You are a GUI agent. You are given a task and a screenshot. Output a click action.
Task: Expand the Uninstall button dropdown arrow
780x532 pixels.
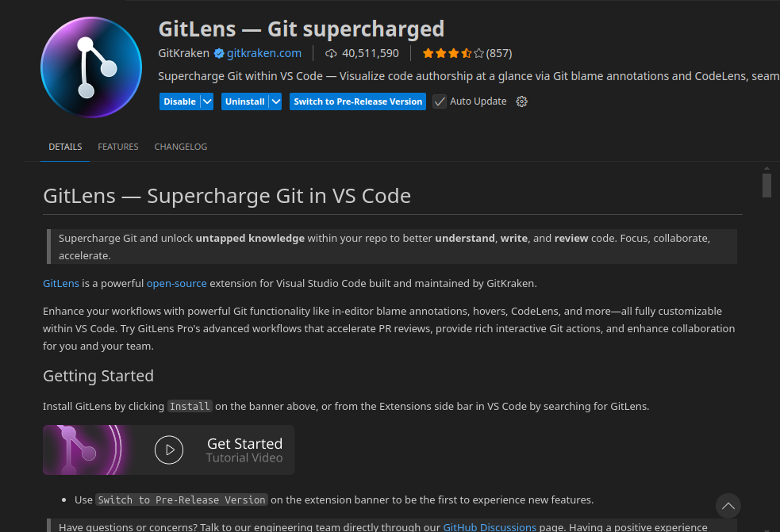coord(275,101)
